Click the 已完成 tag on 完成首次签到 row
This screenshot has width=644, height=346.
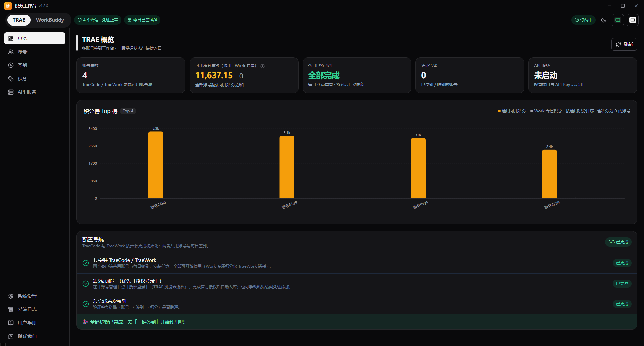[x=622, y=304]
